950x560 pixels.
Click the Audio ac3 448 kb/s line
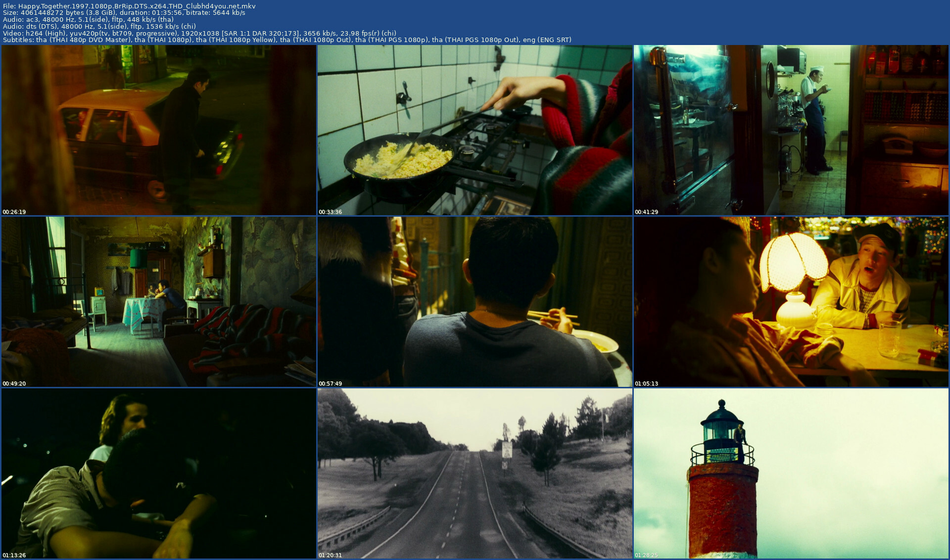(x=88, y=20)
